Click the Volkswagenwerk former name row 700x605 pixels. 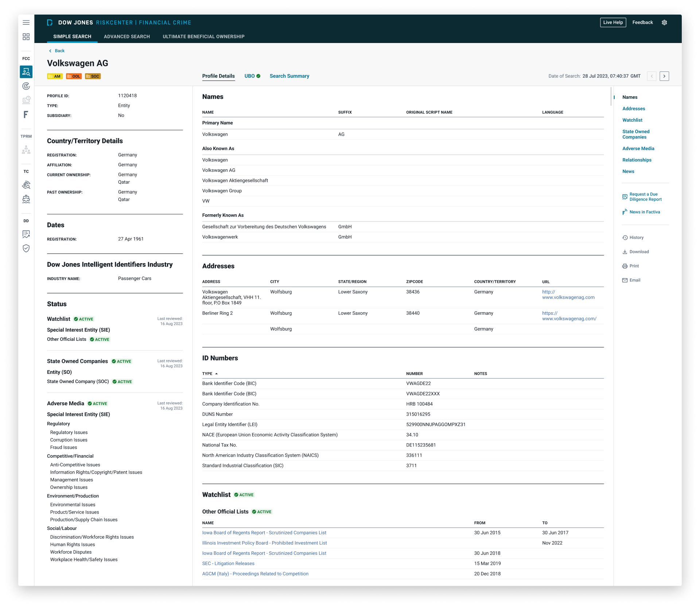point(403,237)
